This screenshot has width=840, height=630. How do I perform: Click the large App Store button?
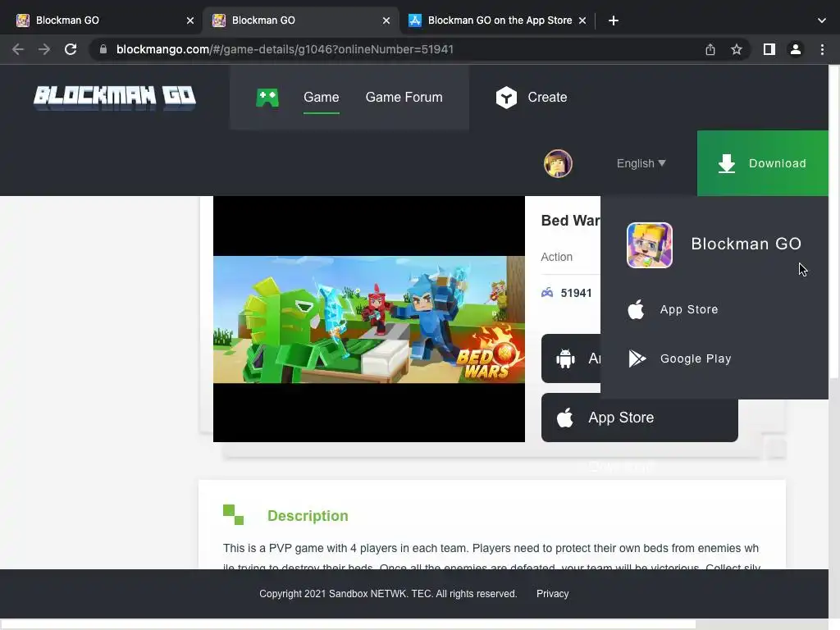tap(639, 418)
